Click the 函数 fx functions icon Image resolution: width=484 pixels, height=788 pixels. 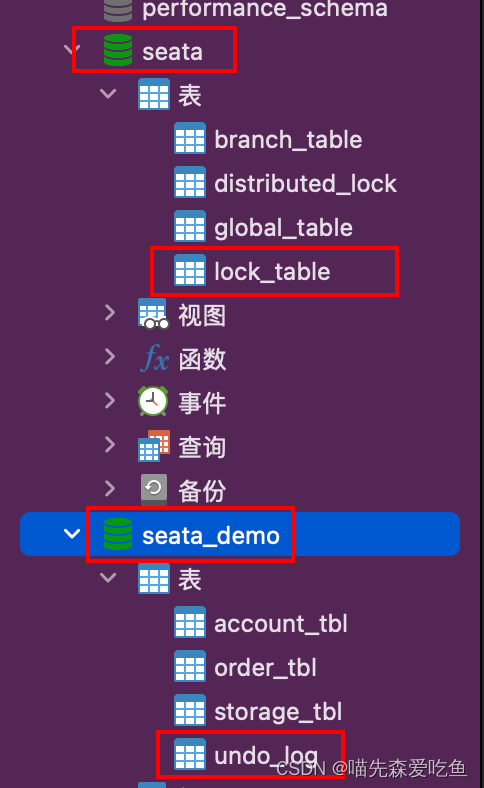click(154, 359)
